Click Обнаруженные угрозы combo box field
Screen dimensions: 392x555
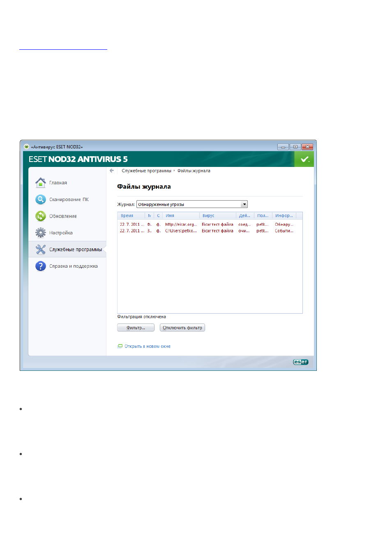click(192, 204)
